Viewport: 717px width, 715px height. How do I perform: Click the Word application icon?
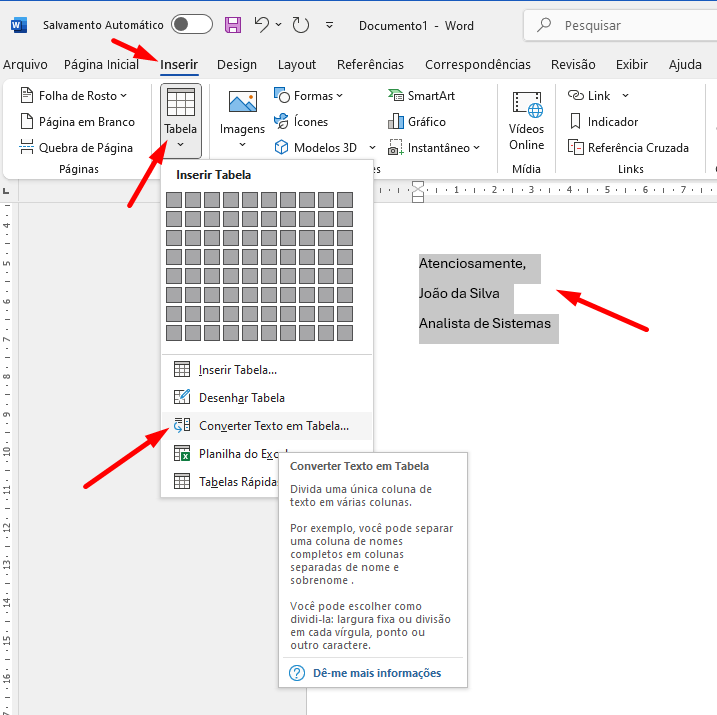19,25
